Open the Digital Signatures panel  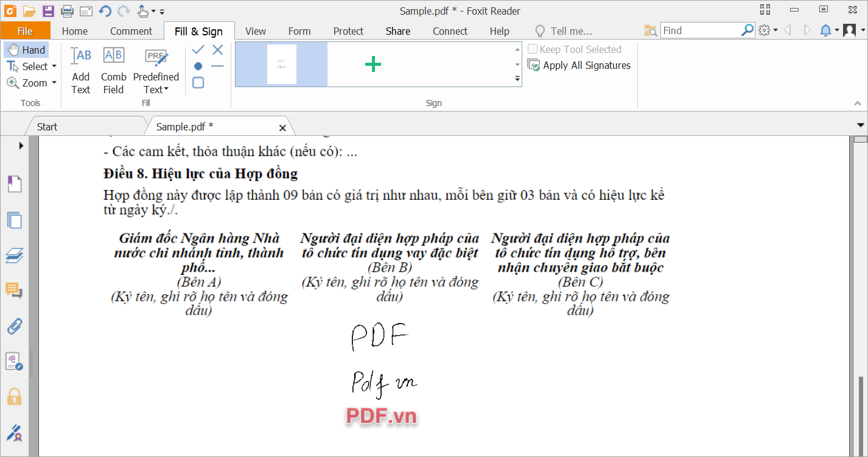[14, 361]
